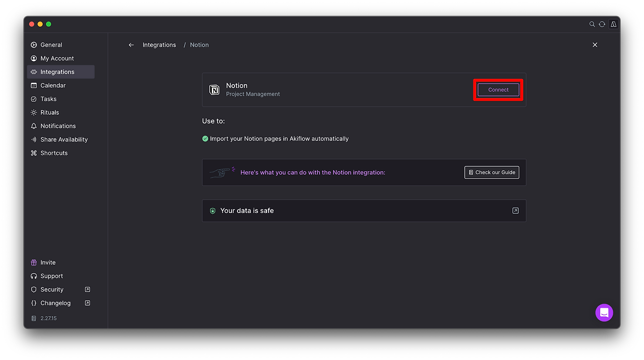
Task: Click the back arrow to Integrations
Action: point(131,45)
